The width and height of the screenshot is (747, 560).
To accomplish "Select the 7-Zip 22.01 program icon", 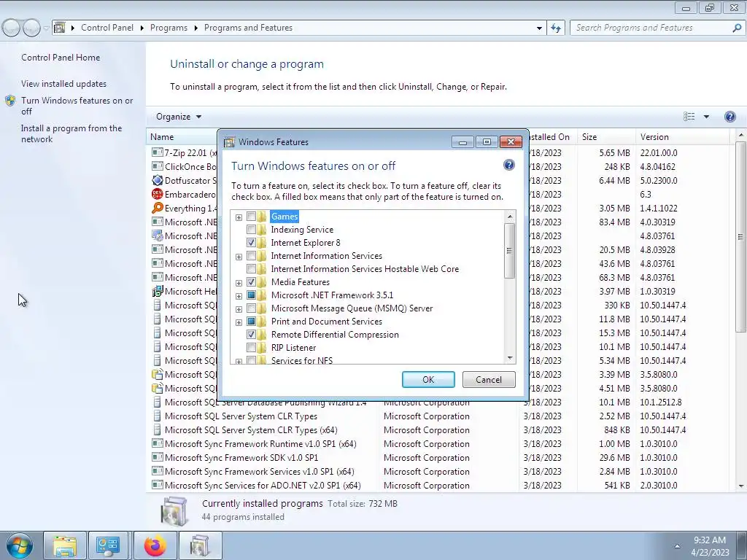I will (158, 152).
